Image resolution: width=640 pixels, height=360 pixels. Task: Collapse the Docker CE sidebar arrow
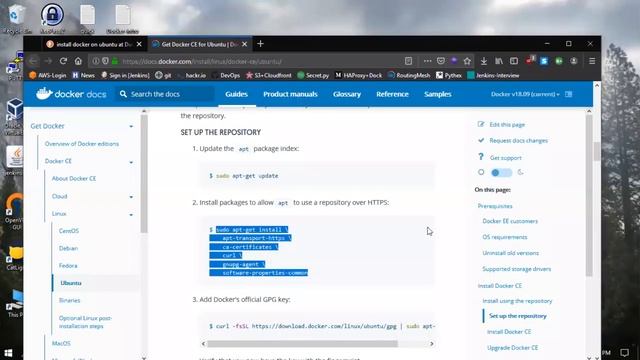pyautogui.click(x=131, y=162)
